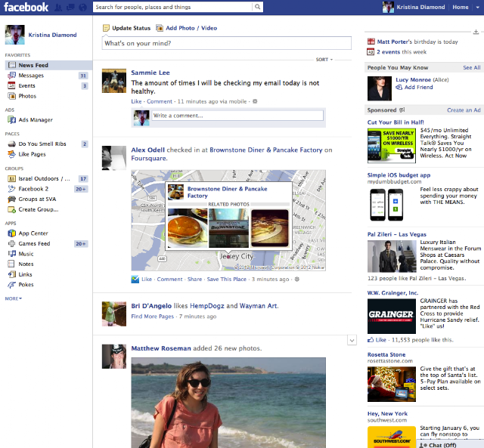Click See All in People You May Know
This screenshot has height=448, width=484.
click(472, 67)
